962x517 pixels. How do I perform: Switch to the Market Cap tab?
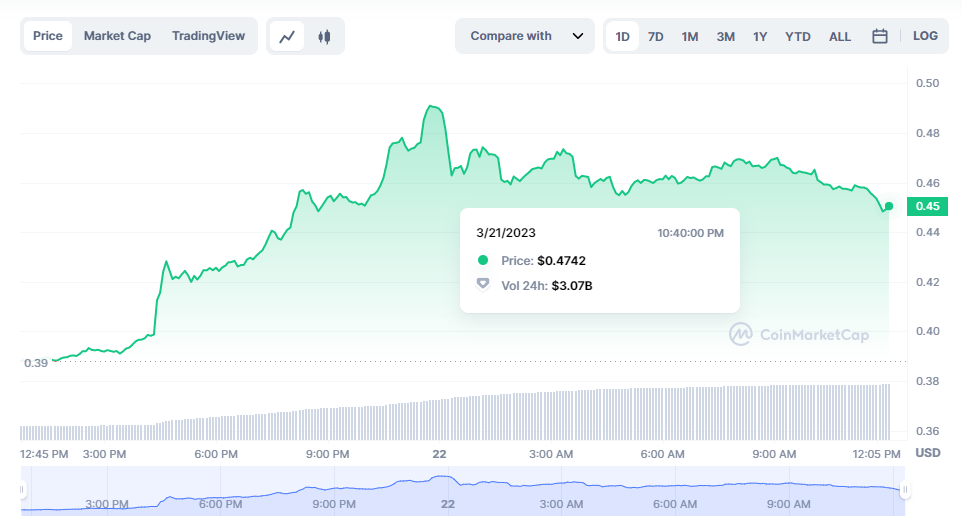pyautogui.click(x=117, y=36)
